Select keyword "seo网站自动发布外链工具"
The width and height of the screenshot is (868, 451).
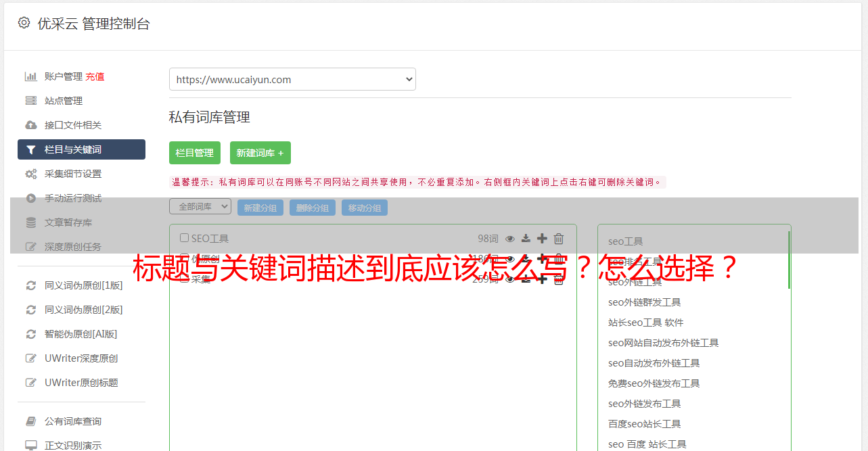click(x=664, y=343)
